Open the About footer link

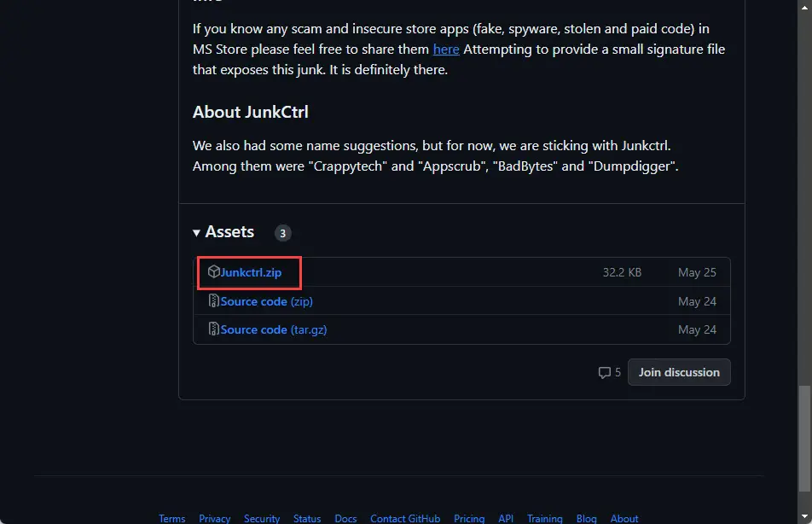coord(624,518)
